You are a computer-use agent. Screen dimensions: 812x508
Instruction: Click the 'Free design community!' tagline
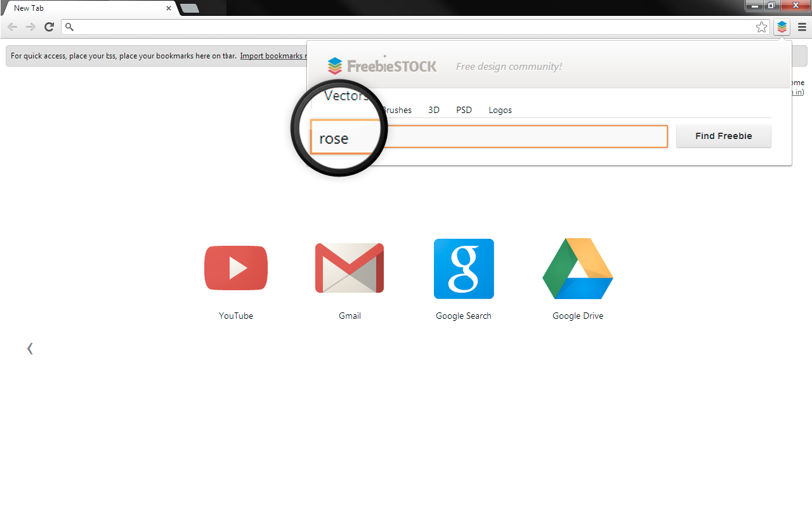[x=509, y=66]
